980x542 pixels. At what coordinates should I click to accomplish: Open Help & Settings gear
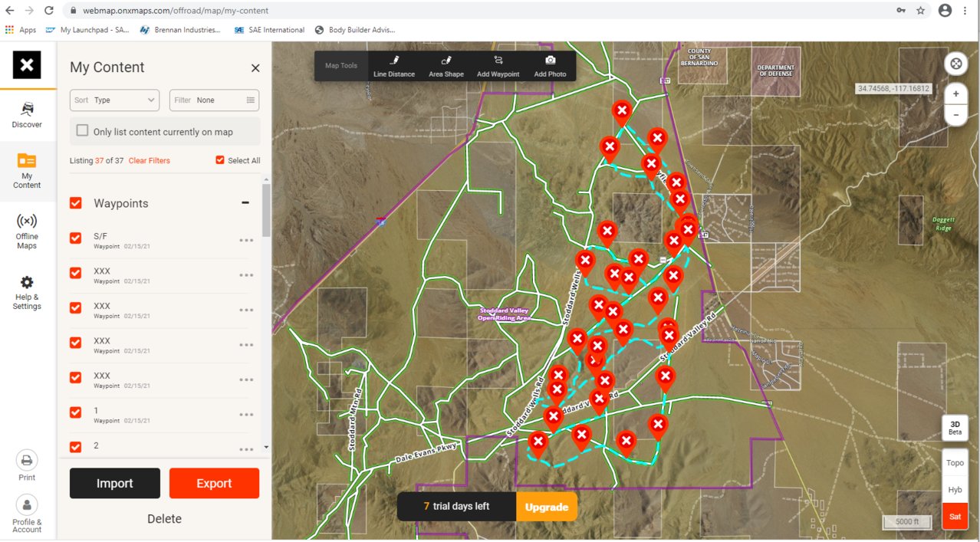27,292
